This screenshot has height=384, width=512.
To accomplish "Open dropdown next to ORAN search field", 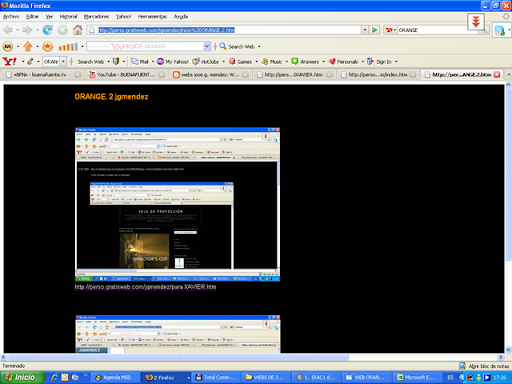I will pyautogui.click(x=63, y=61).
